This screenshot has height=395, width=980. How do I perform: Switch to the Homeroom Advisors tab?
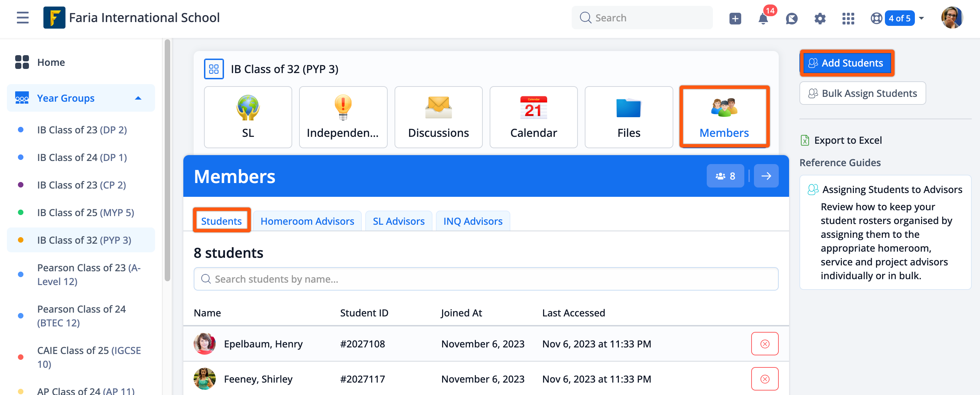307,221
